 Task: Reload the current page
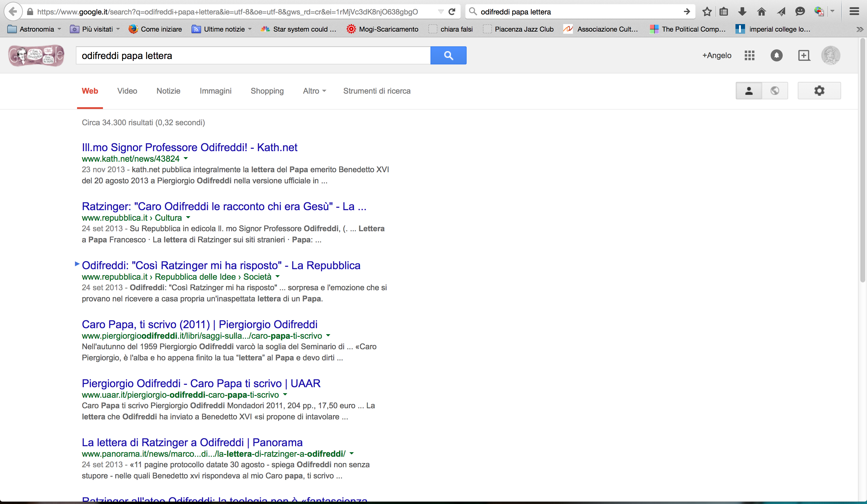[452, 12]
